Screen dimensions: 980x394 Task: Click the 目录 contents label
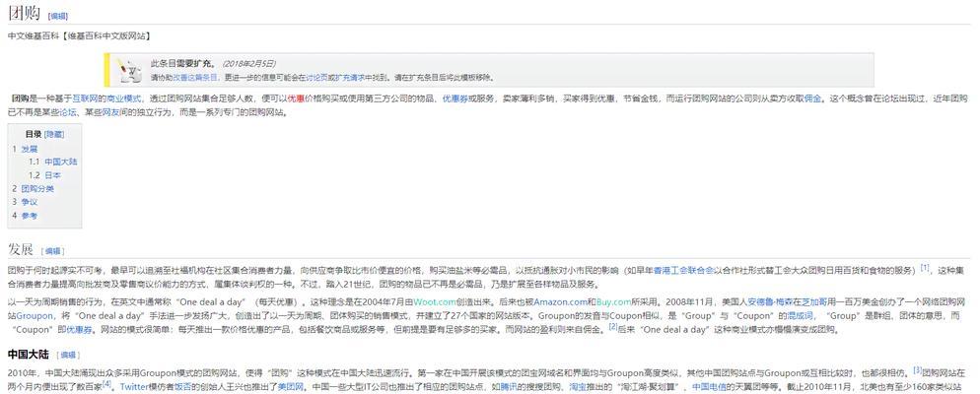click(34, 134)
